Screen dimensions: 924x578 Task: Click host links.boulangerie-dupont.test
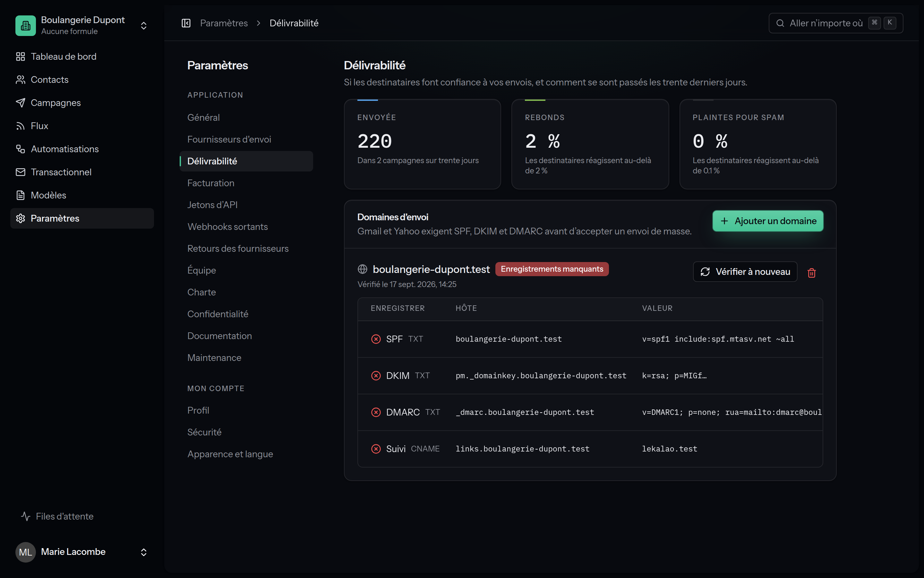click(x=522, y=449)
